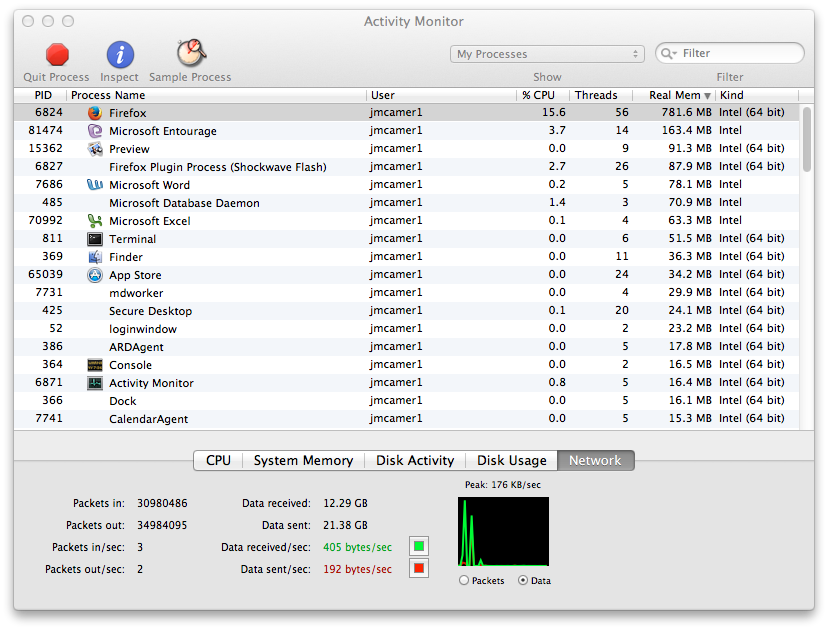
Task: Click the Peak: 176 KB/sec label
Action: click(x=503, y=485)
